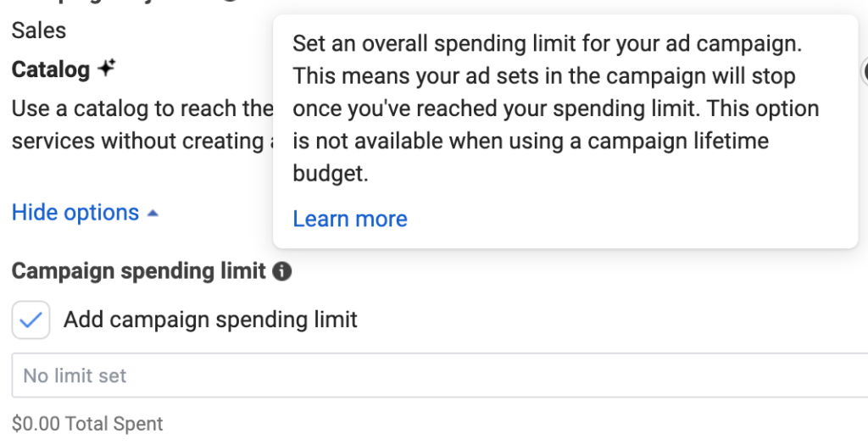Viewport: 868px width, 445px height.
Task: Click the word "budget." in the tooltip
Action: 331,174
